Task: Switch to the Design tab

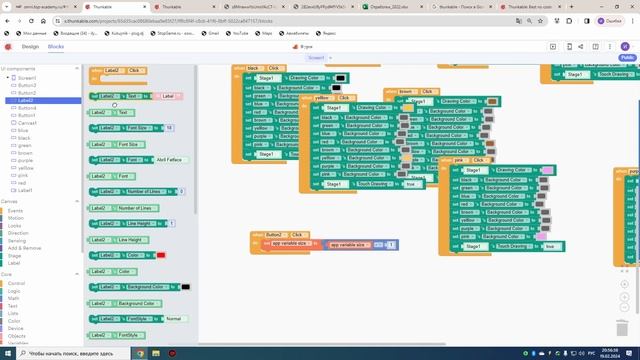Action: 30,47
